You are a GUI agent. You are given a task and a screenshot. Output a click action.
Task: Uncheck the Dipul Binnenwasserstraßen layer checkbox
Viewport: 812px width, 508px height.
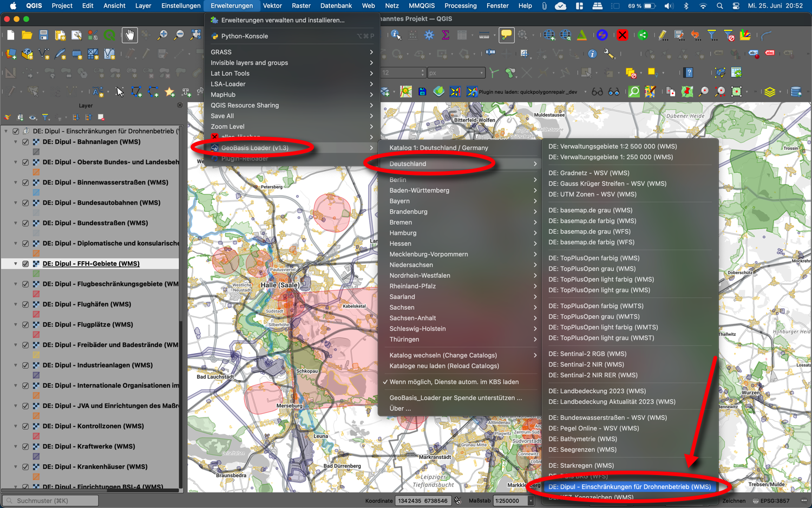(25, 183)
